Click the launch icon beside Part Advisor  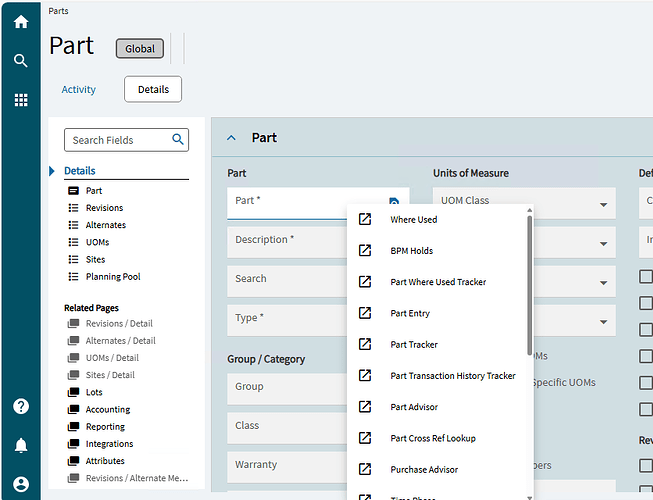365,406
